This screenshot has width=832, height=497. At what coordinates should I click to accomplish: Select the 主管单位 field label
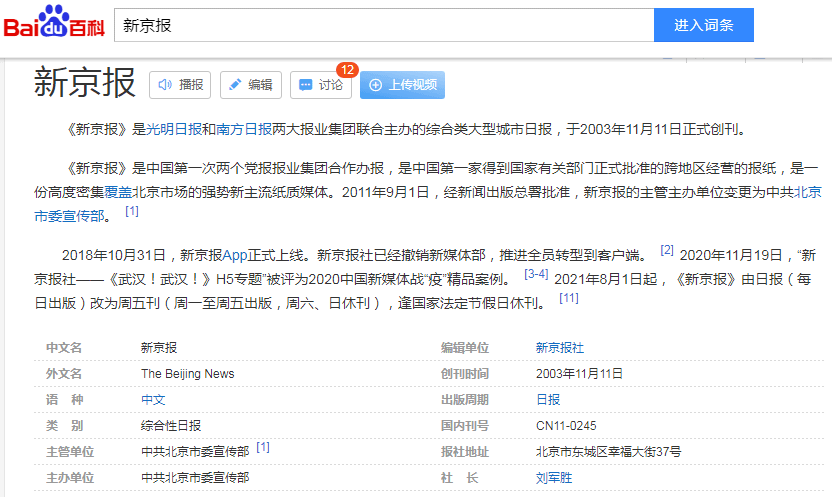tap(70, 451)
